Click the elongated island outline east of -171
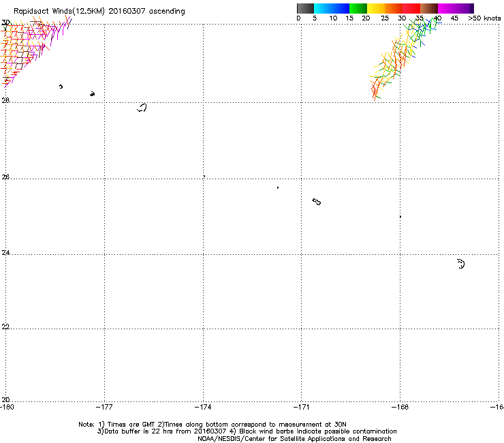 tap(317, 202)
